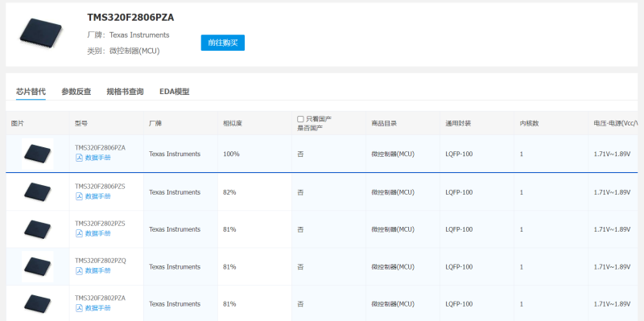The width and height of the screenshot is (644, 321).
Task: Open the PDF datasheet icon for TMS320F2802PZS
Action: (x=79, y=233)
